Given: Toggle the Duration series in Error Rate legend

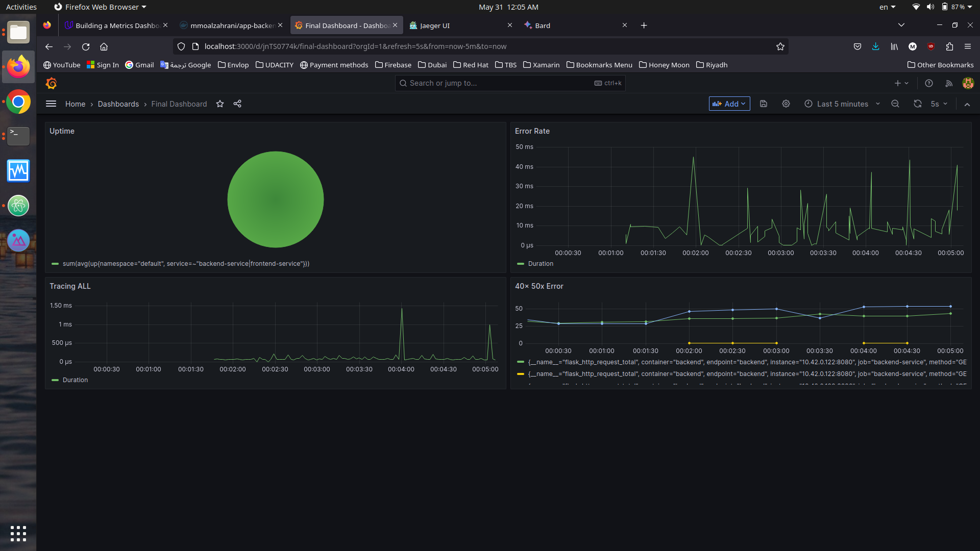Looking at the screenshot, I should pyautogui.click(x=541, y=264).
